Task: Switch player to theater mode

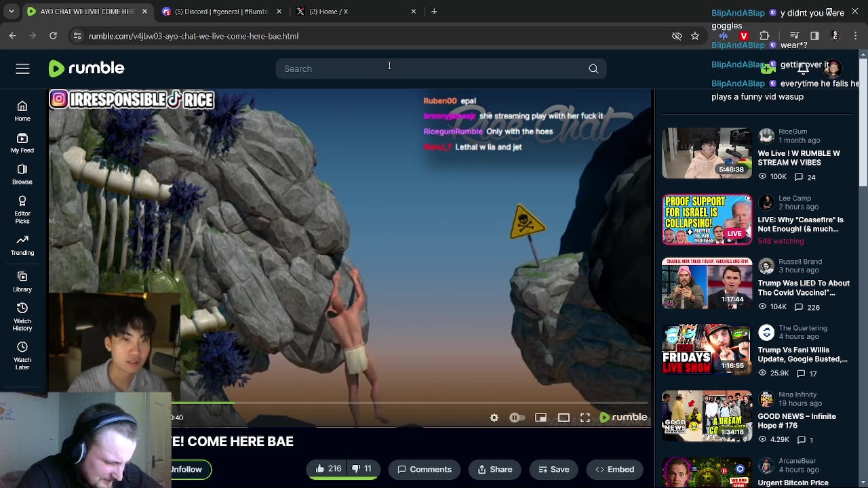Action: click(x=564, y=418)
